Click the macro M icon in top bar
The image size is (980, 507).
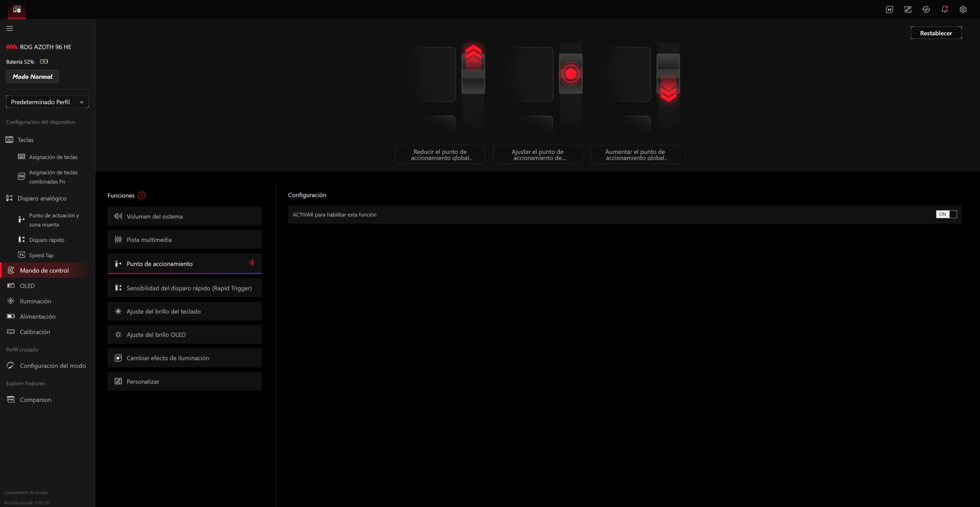pos(889,10)
